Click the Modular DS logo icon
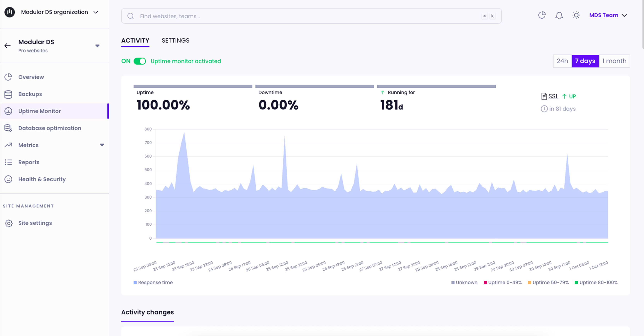Image resolution: width=644 pixels, height=336 pixels. pos(10,12)
